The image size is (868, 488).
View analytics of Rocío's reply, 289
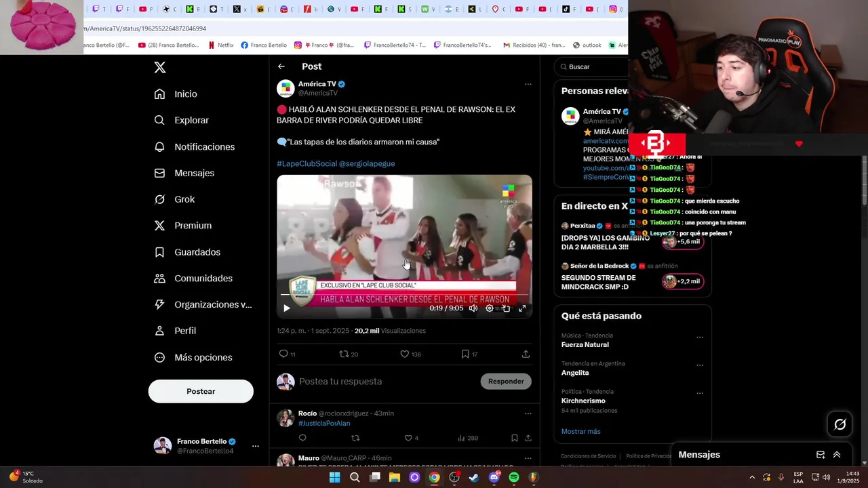click(468, 439)
